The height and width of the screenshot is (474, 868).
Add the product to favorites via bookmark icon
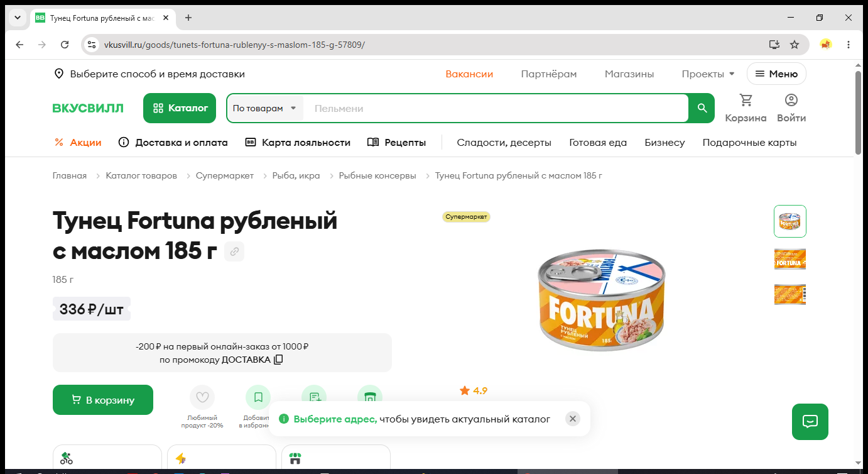pyautogui.click(x=258, y=397)
